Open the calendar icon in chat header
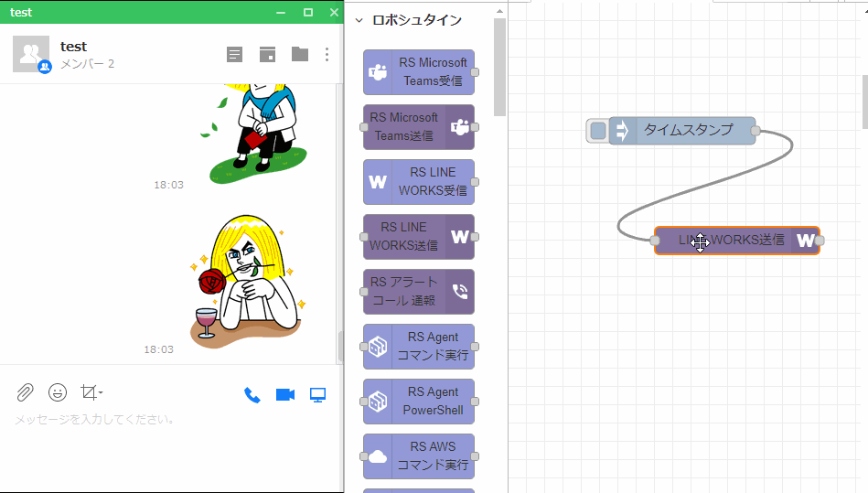 267,54
